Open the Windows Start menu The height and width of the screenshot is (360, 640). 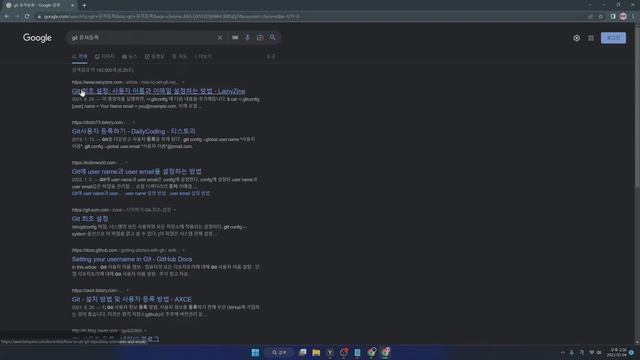(256, 352)
